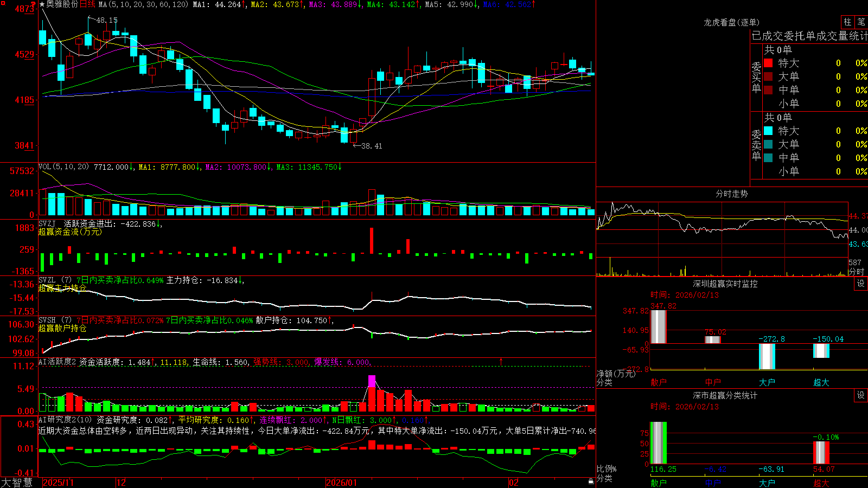Click the 大智慧 logo

point(17,483)
